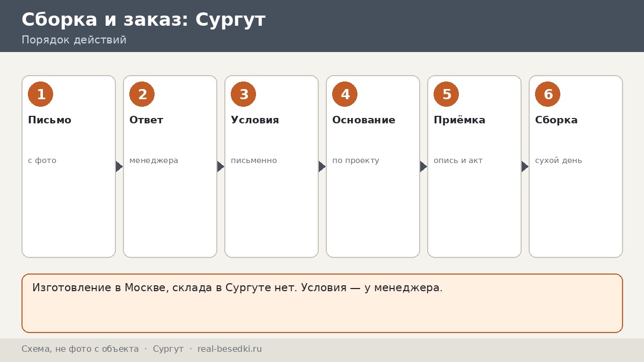The height and width of the screenshot is (362, 644).
Task: Select the Приёмка card heading
Action: point(459,120)
